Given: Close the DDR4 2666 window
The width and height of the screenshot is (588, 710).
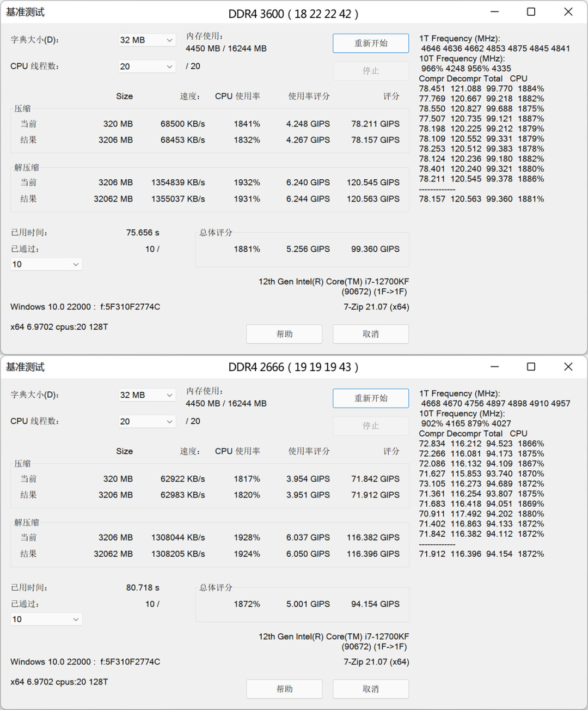Looking at the screenshot, I should point(568,367).
